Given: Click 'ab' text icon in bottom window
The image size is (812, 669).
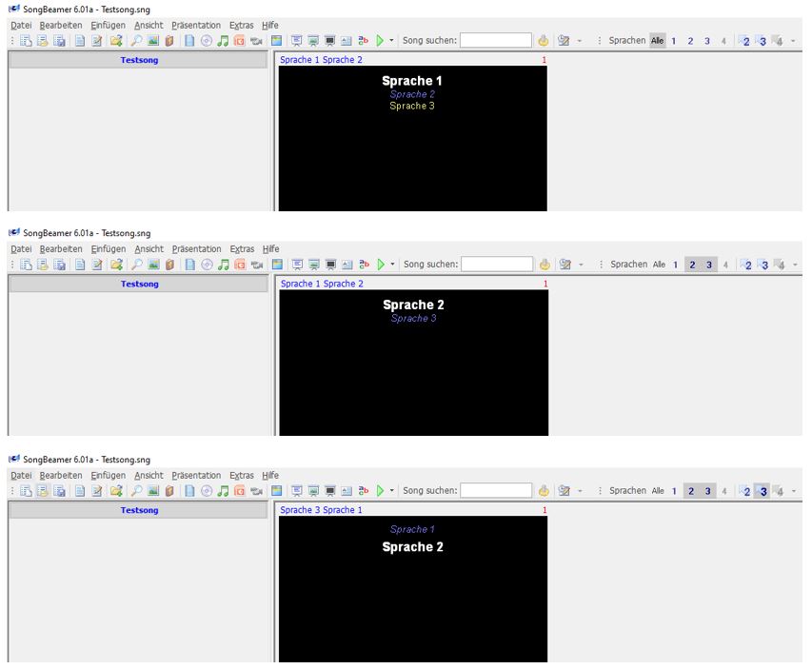Looking at the screenshot, I should coord(364,490).
